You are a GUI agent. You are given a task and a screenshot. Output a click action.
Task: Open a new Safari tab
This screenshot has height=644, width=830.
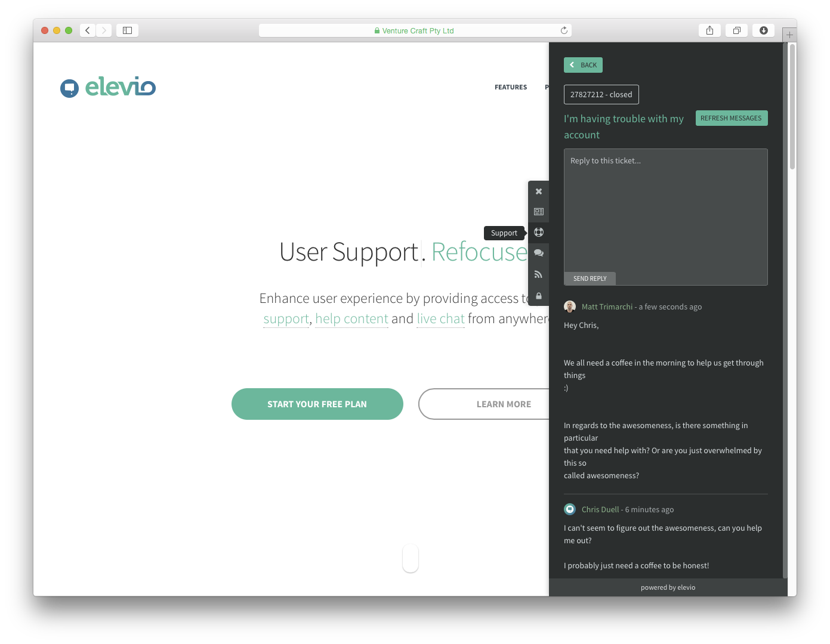[789, 35]
